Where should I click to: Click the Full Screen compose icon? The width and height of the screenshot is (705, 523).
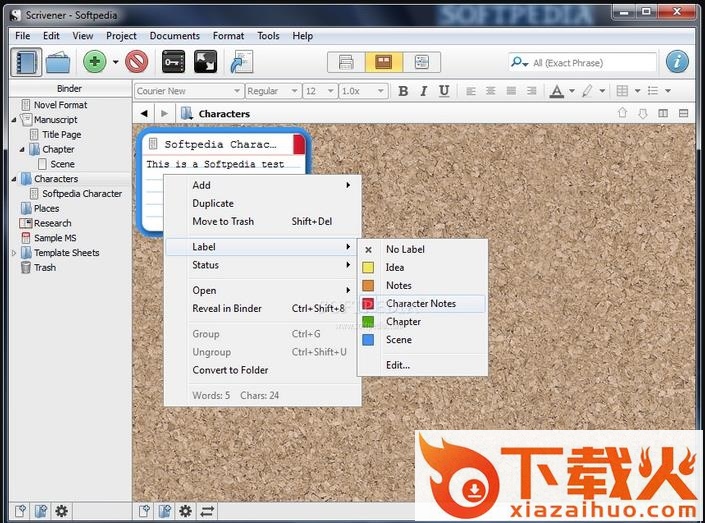(206, 62)
